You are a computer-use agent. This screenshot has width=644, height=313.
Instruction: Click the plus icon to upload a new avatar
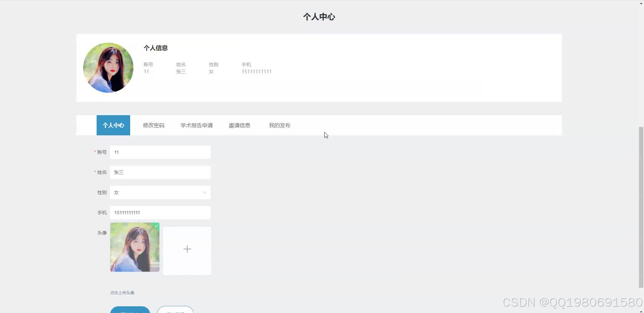[187, 249]
